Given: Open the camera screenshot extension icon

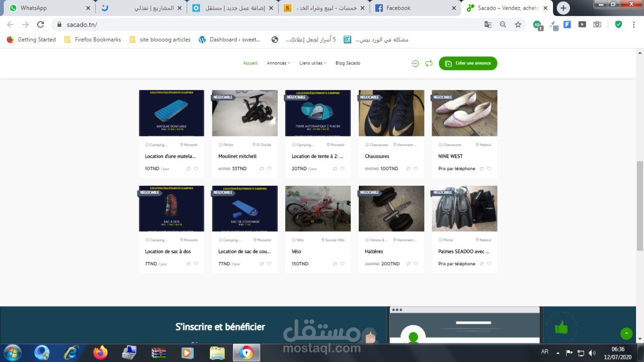Looking at the screenshot, I should pyautogui.click(x=597, y=24).
